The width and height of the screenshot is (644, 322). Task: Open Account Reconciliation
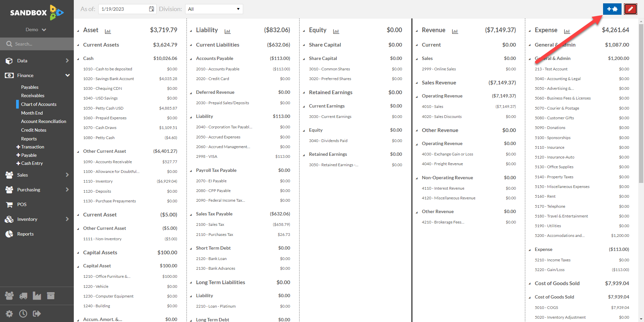44,121
